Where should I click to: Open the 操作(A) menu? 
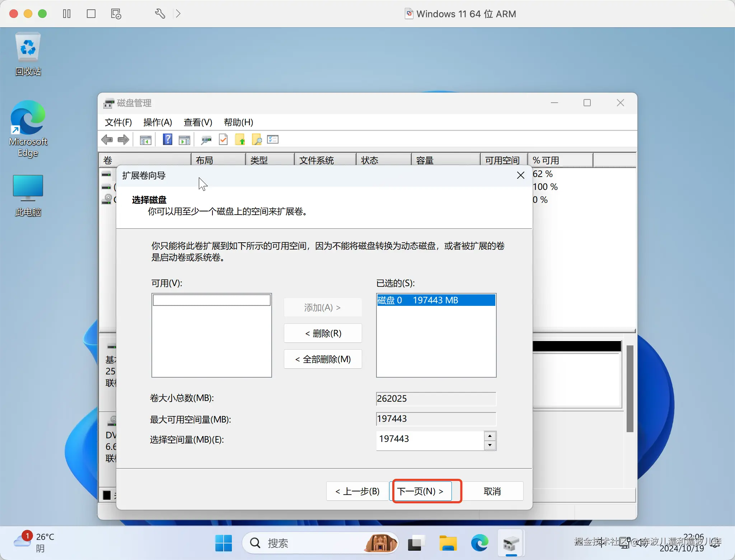(158, 122)
